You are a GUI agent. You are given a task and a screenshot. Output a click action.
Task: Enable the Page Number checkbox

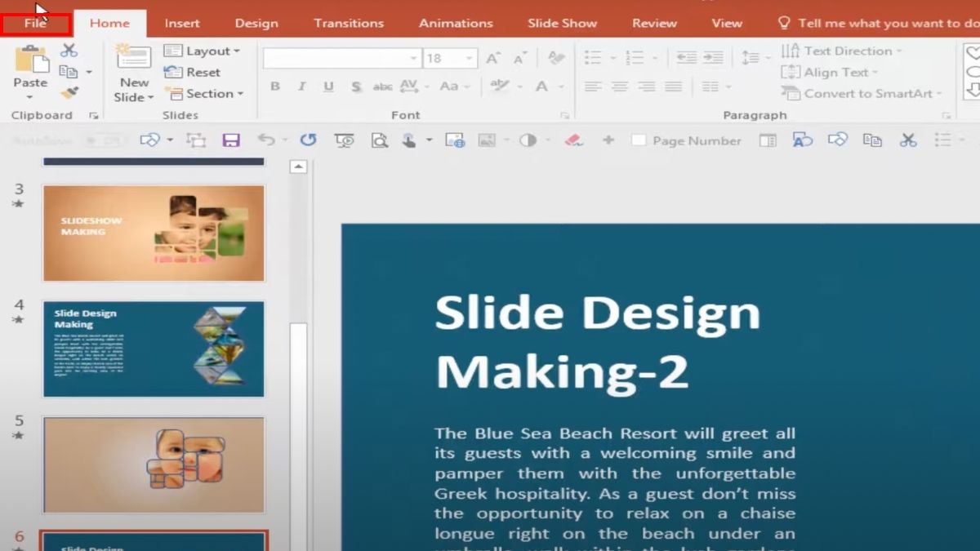point(639,140)
